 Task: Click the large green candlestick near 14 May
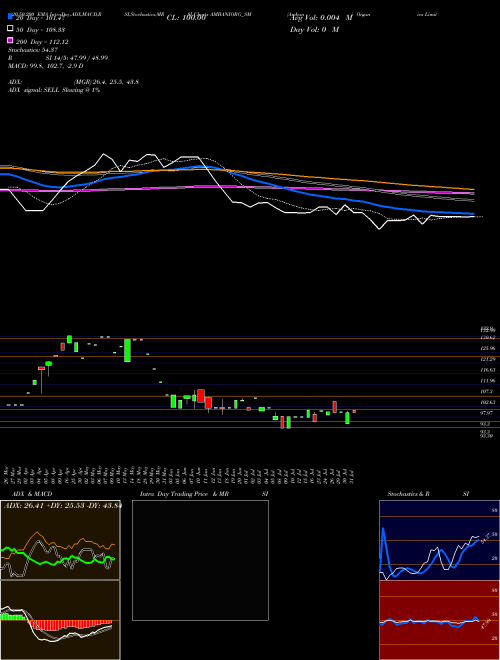click(127, 350)
